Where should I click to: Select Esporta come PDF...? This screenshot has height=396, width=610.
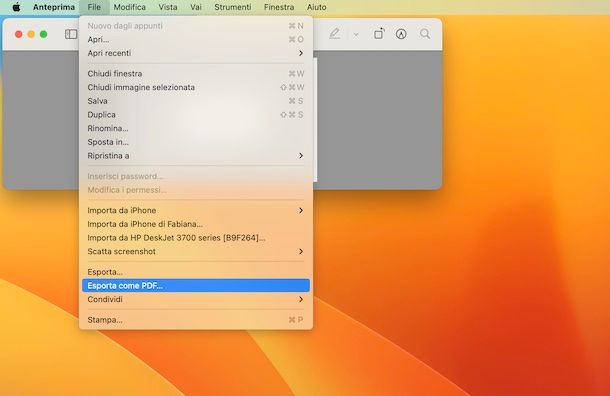click(x=196, y=285)
